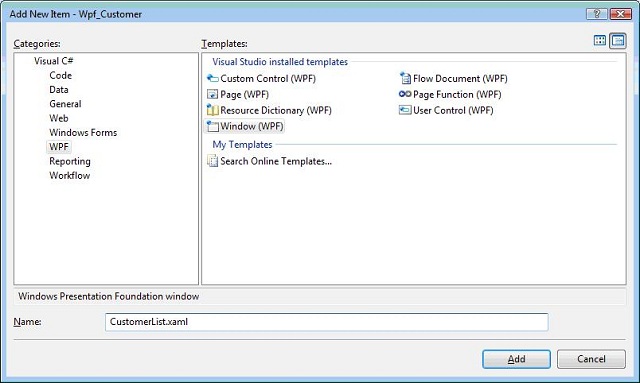The image size is (640, 383).
Task: Select the Page Function (WPF) icon
Action: [x=405, y=94]
